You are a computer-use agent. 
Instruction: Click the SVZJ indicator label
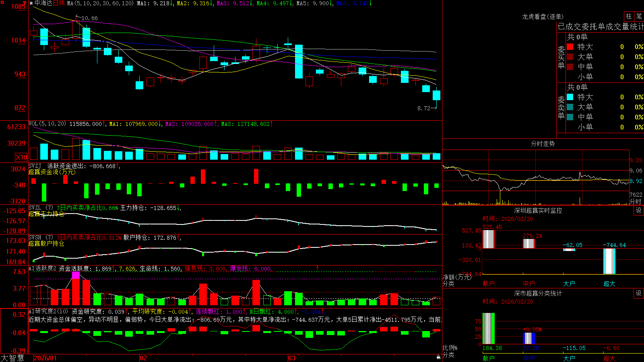[x=35, y=166]
